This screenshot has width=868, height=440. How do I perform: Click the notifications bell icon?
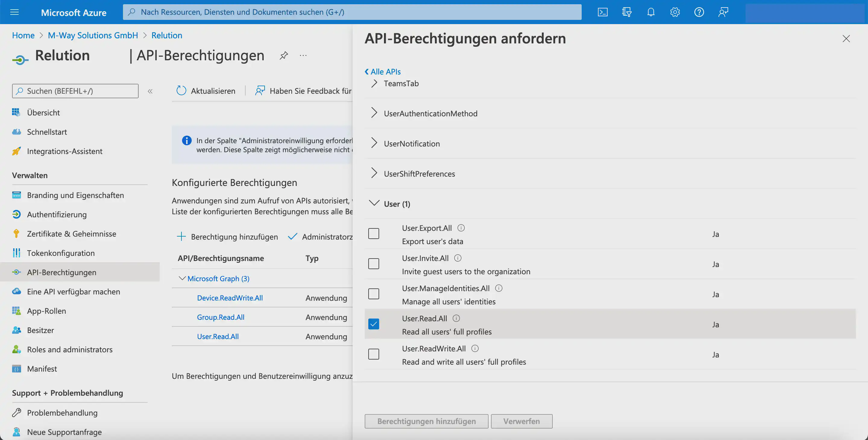[651, 12]
